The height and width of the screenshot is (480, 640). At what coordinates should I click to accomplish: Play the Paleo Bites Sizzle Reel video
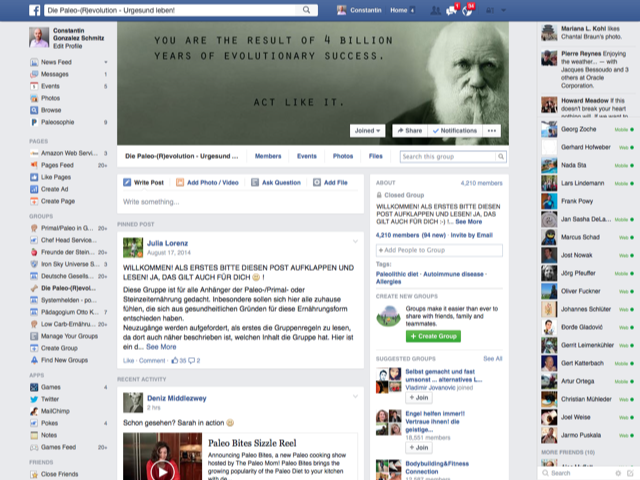coord(162,471)
